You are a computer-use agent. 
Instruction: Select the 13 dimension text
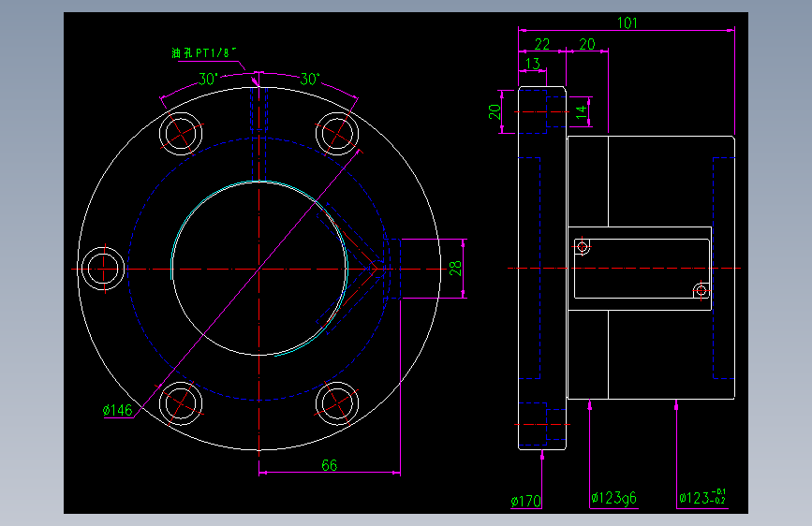[x=532, y=64]
